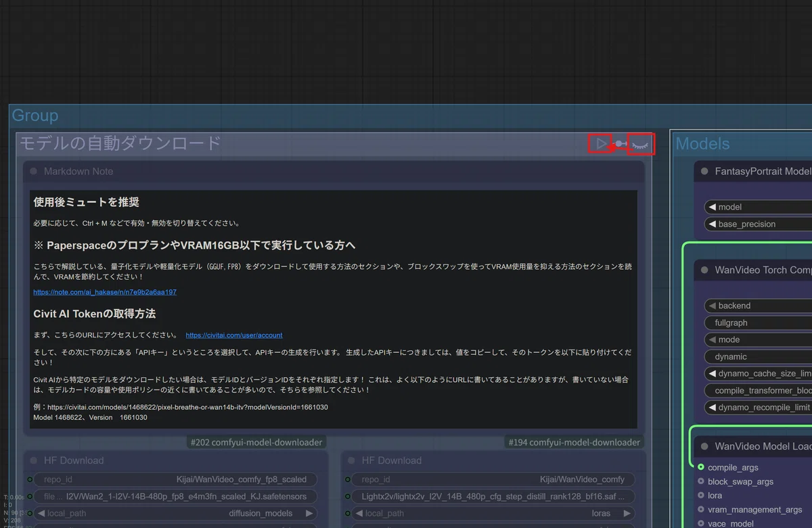Toggle the fullgraph option
This screenshot has width=812, height=528.
758,322
